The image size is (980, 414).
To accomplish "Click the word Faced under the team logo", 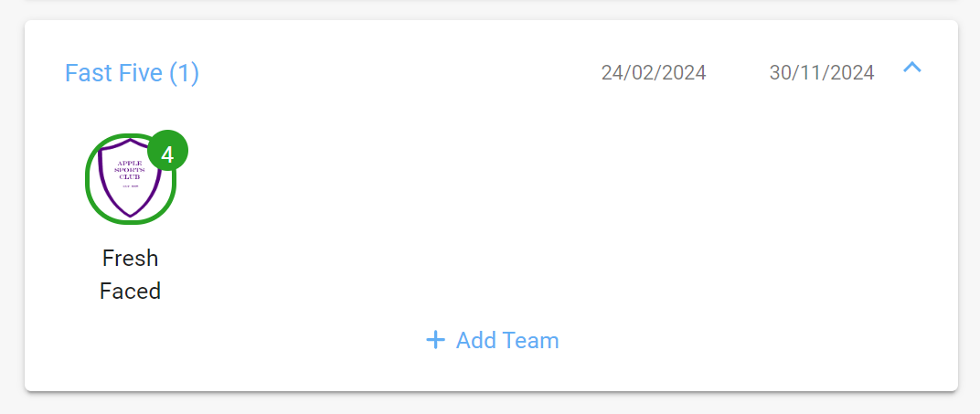I will pos(130,291).
